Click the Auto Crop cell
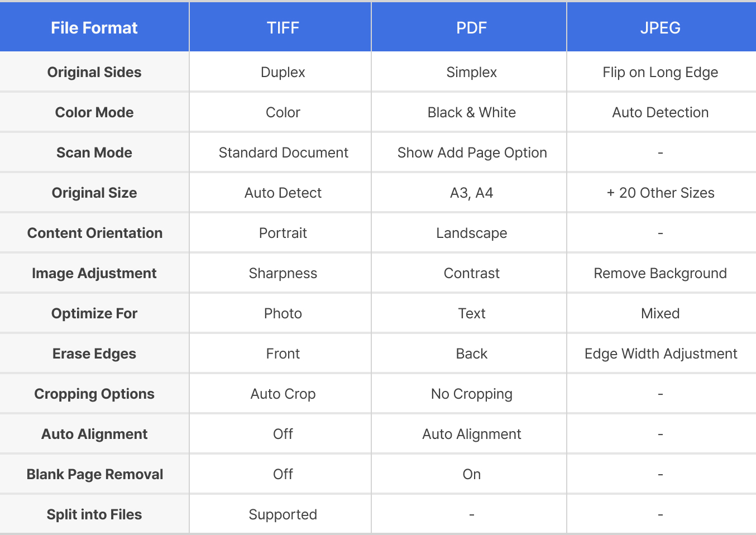 (x=283, y=394)
